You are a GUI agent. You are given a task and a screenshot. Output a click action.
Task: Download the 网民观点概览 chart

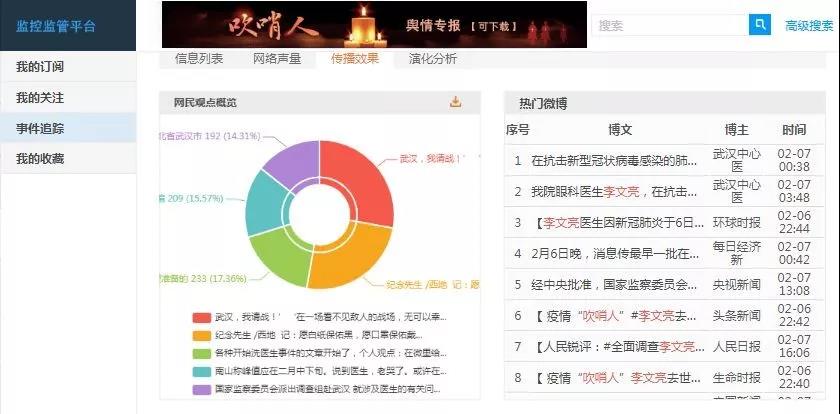(x=455, y=102)
